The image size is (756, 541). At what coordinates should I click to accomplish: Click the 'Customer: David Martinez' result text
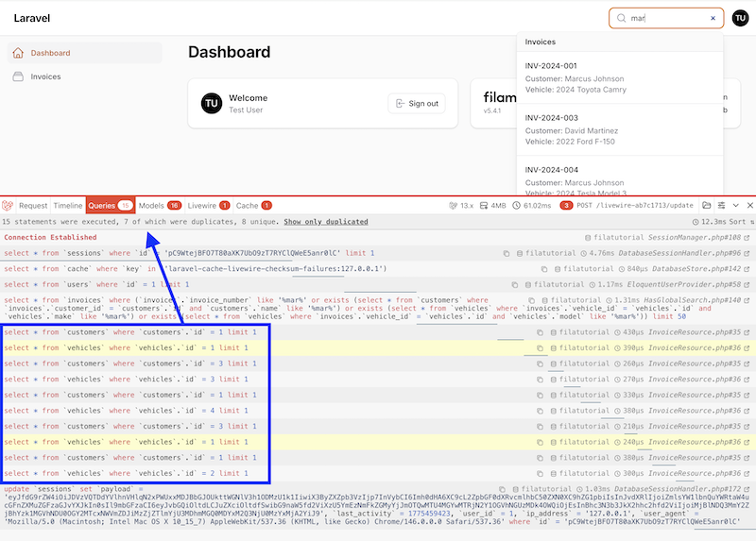[x=572, y=131]
